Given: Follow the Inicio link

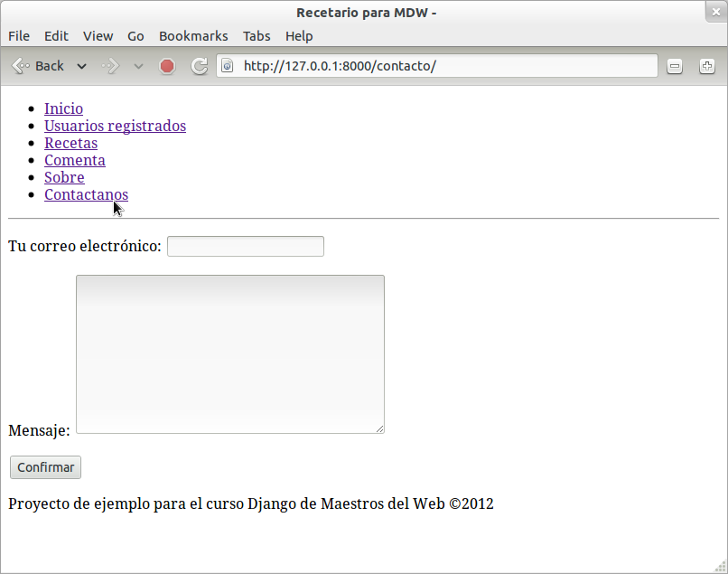Looking at the screenshot, I should pos(63,108).
